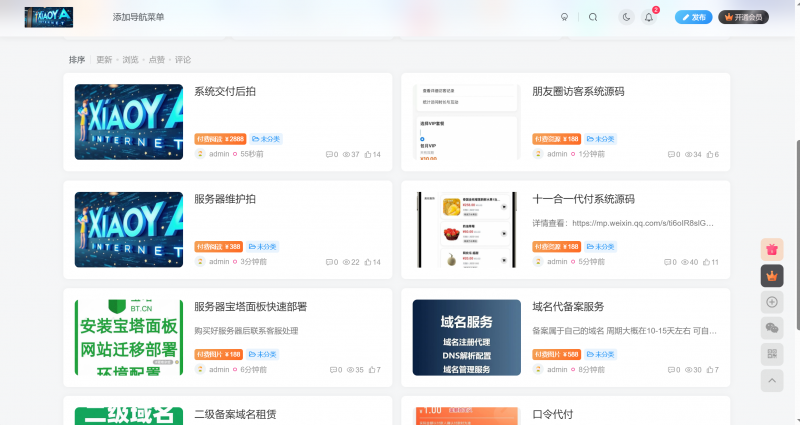The height and width of the screenshot is (425, 800).
Task: Click the 付费图片 ¥188 price tag
Action: (218, 354)
